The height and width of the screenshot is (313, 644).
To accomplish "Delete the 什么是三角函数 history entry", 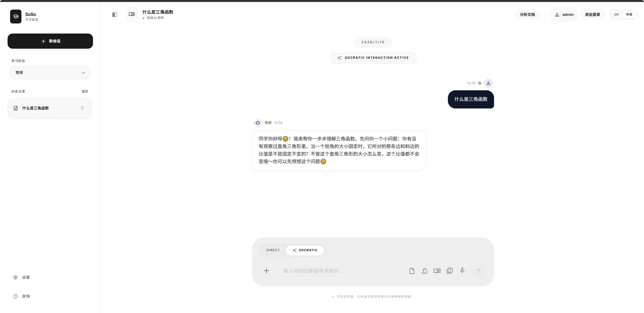I will pyautogui.click(x=82, y=108).
